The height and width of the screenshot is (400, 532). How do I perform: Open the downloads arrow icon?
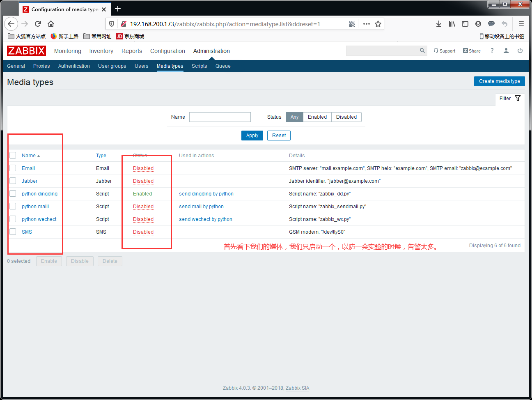[x=439, y=24]
